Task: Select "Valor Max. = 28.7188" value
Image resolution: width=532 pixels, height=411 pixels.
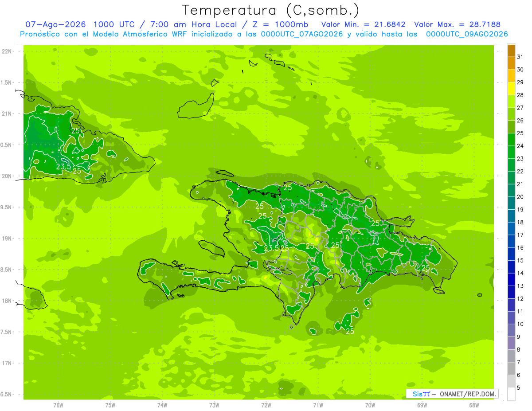Action: pos(457,24)
